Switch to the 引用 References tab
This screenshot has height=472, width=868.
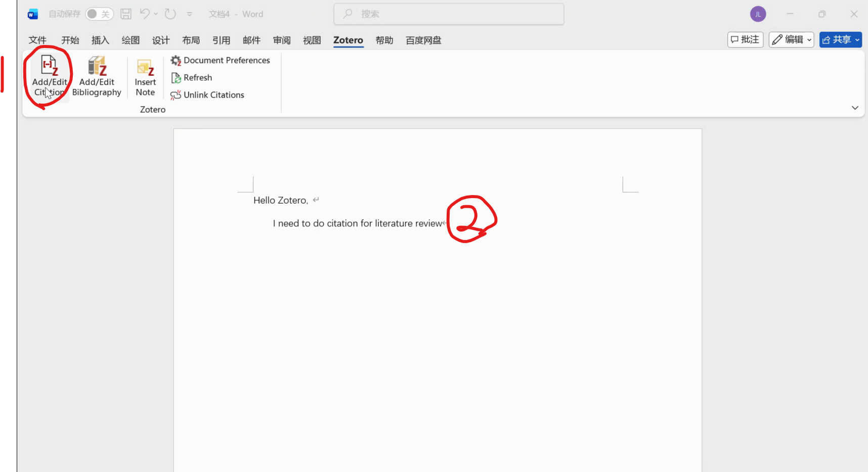tap(221, 40)
